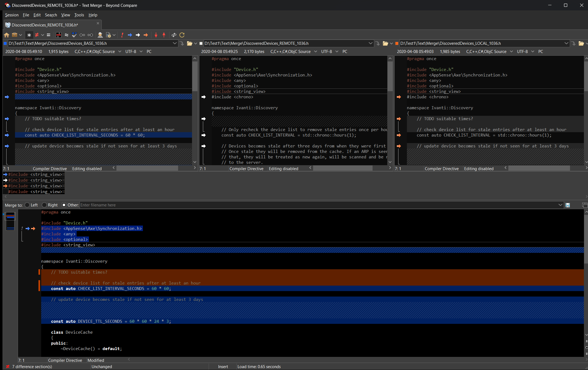This screenshot has width=588, height=370.
Task: Select the Merge to Left radio button
Action: [27, 205]
